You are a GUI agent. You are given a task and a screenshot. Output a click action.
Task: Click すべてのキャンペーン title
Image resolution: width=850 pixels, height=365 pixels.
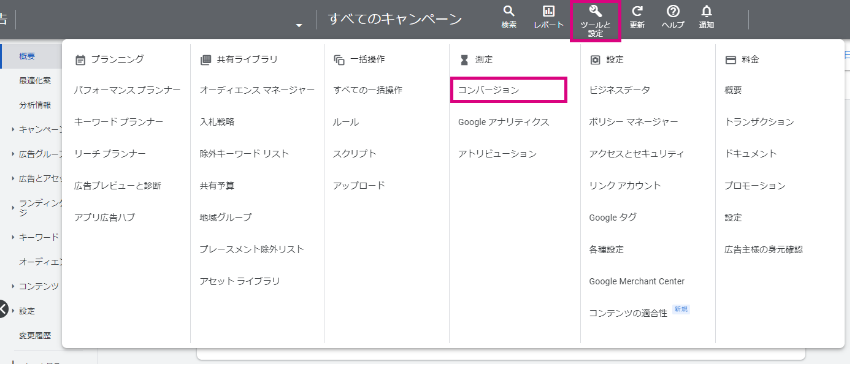coord(395,19)
